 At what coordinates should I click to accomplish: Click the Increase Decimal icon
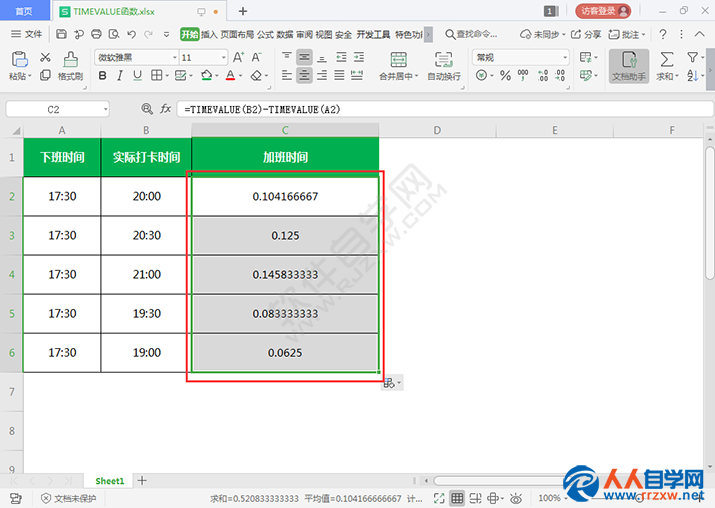543,76
